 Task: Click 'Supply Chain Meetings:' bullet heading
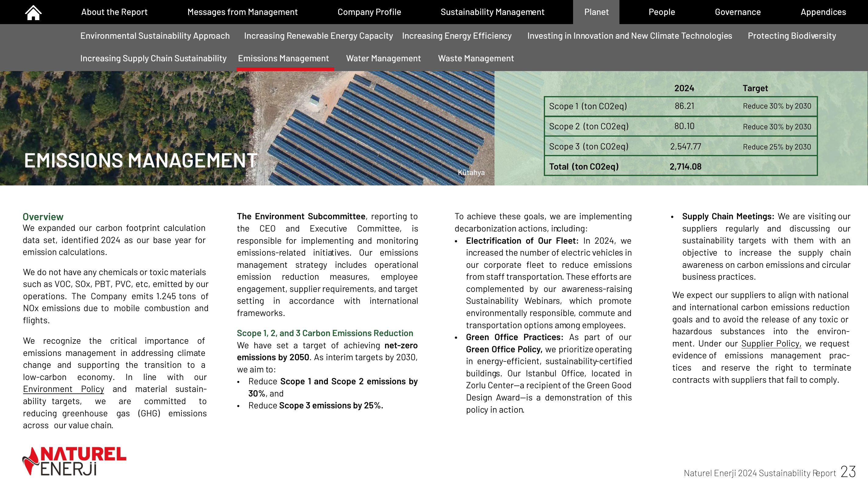pos(728,216)
